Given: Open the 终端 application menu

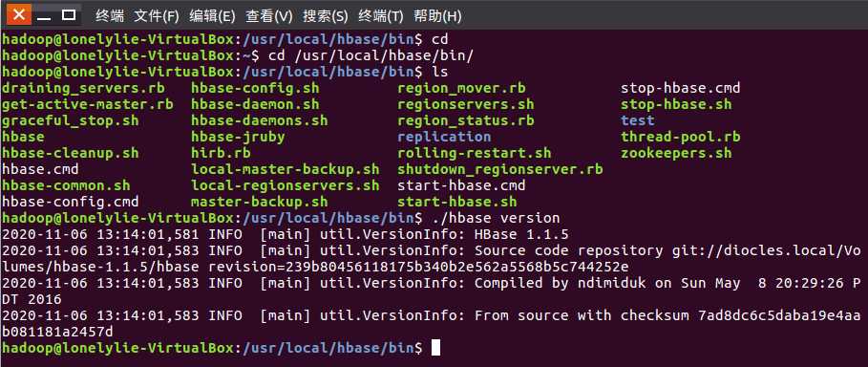Looking at the screenshot, I should pyautogui.click(x=110, y=16).
